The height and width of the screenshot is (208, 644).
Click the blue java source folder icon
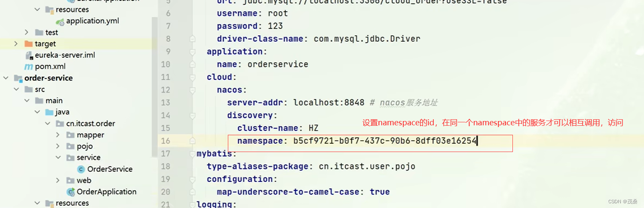pyautogui.click(x=49, y=112)
